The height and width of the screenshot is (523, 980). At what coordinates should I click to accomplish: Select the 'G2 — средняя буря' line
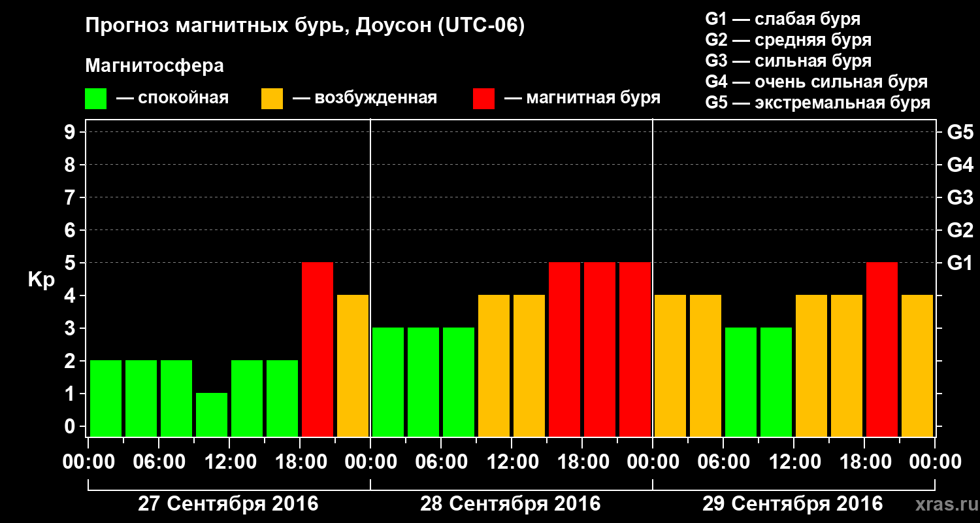click(789, 40)
